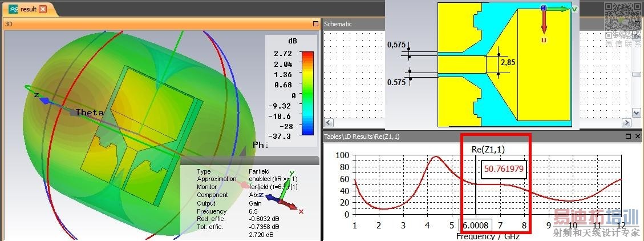Click Schematic vertical scrollbar down arrow
The image size is (644, 241).
[636, 113]
